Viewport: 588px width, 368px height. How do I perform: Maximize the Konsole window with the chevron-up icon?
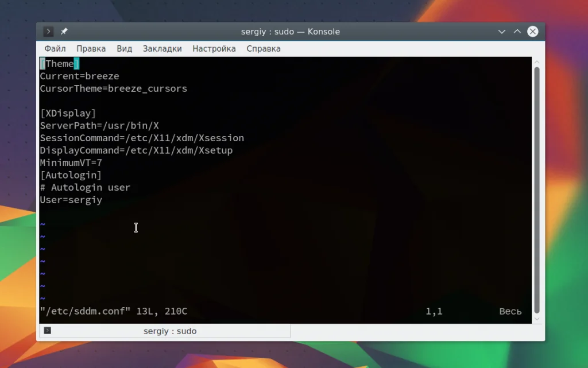(517, 32)
